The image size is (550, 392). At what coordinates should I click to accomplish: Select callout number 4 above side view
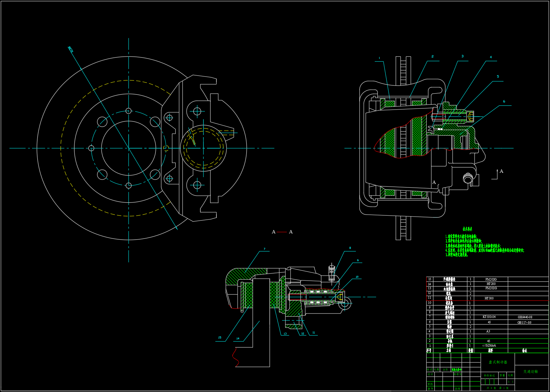click(x=491, y=57)
